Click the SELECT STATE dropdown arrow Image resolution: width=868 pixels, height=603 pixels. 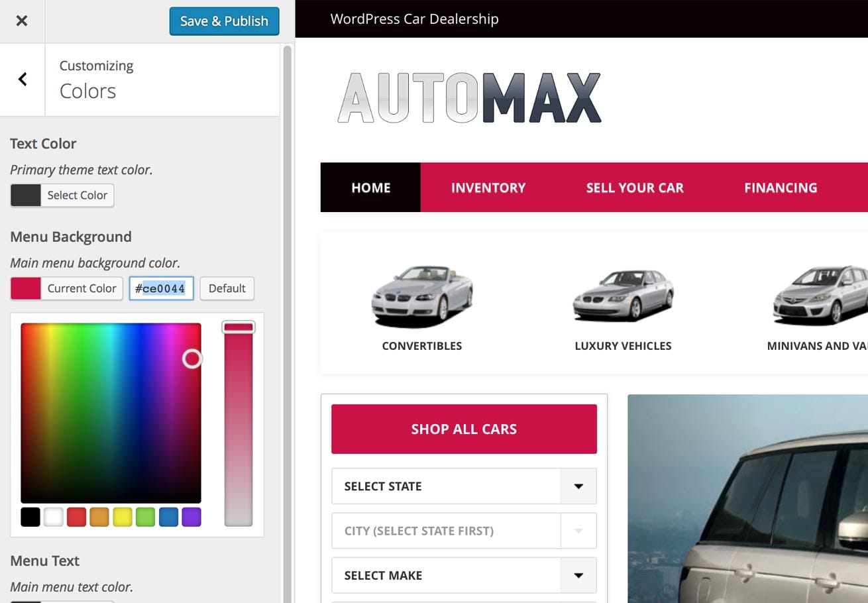[x=578, y=486]
